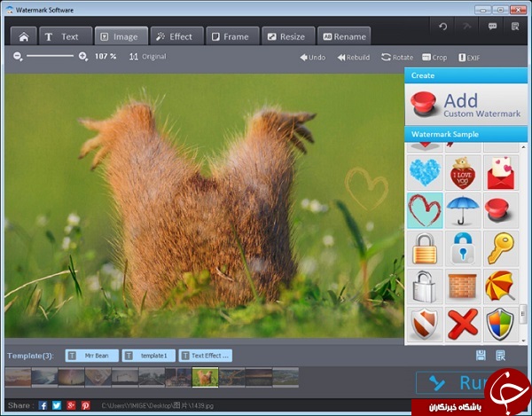The height and width of the screenshot is (416, 532).
Task: Select the red hand-drawn heart outline sample
Action: [x=425, y=211]
